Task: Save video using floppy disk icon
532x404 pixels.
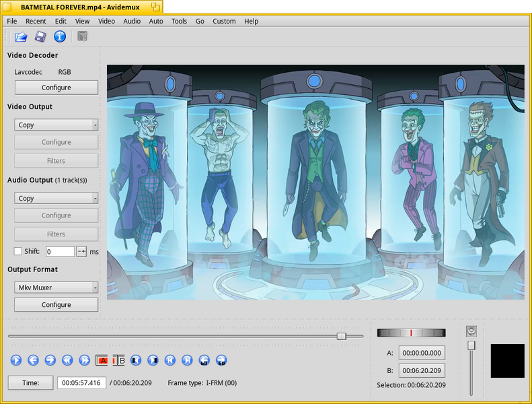Action: pos(40,36)
